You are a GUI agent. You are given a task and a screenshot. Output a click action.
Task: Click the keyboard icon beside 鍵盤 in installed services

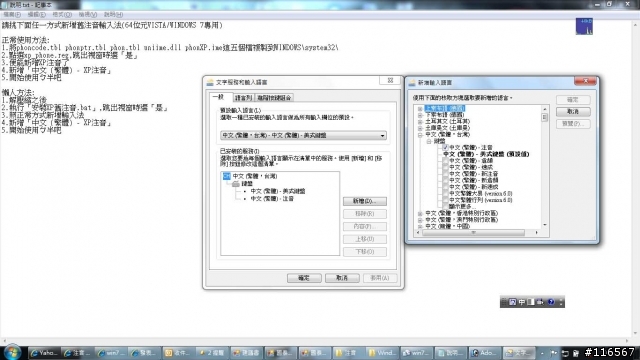(236, 184)
